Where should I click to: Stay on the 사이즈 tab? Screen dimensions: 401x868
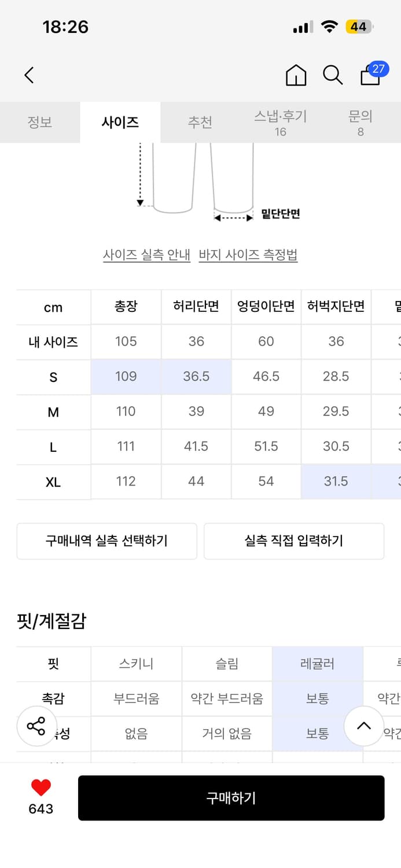pyautogui.click(x=120, y=122)
